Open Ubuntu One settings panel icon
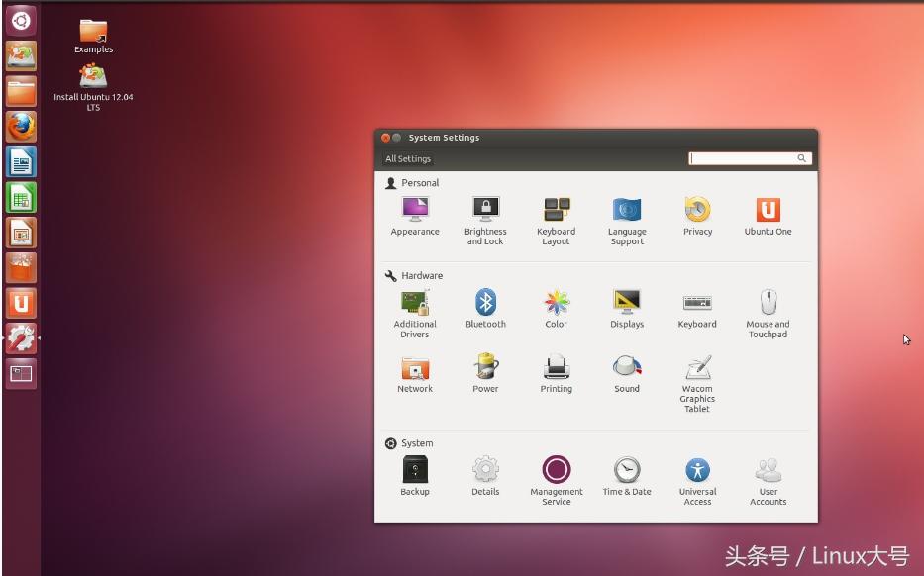 click(x=768, y=216)
